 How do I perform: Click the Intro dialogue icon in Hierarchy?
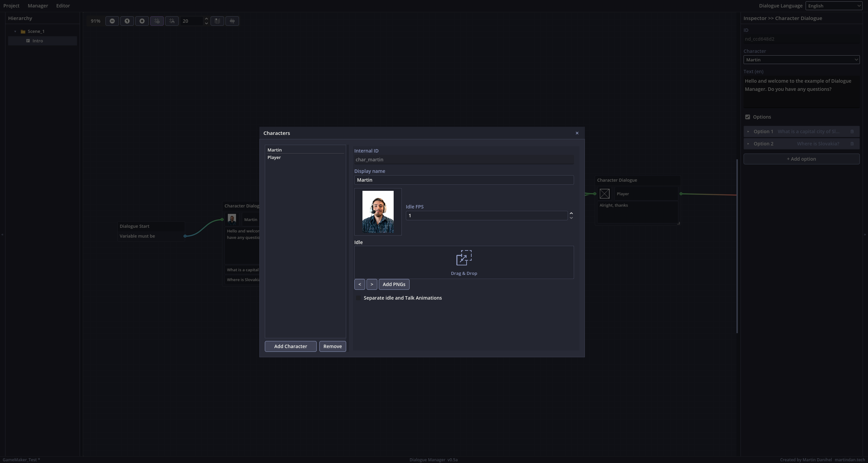28,41
